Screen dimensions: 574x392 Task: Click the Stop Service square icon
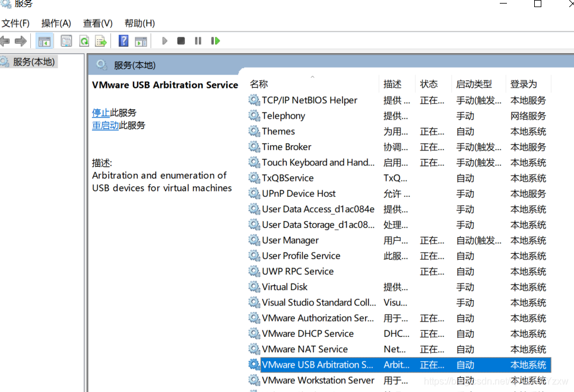(181, 40)
